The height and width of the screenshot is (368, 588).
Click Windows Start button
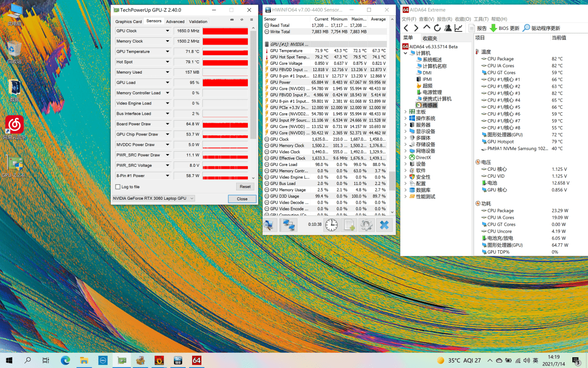9,360
